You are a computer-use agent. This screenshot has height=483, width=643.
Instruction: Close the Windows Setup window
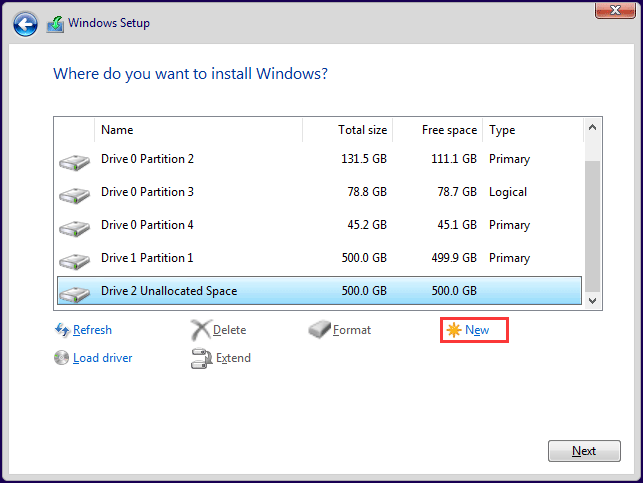pos(615,10)
